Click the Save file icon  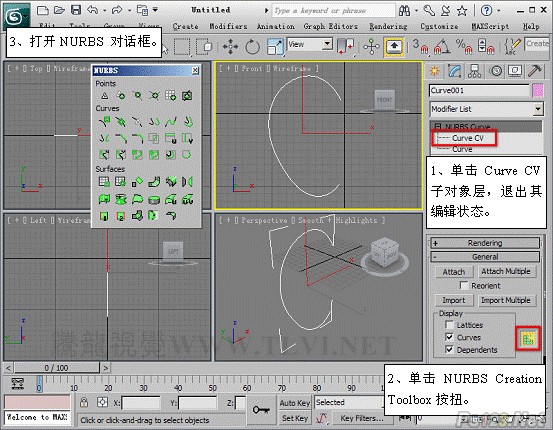tap(76, 10)
